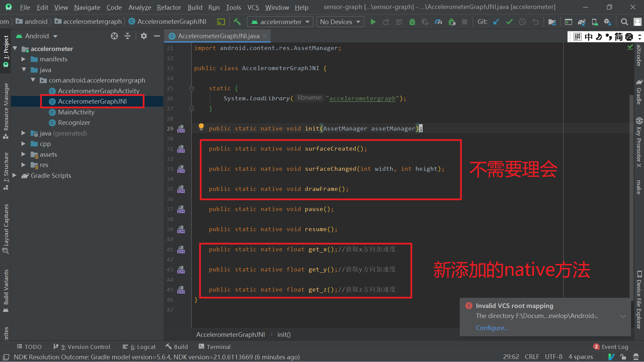Hide the Project panel with minus icon
644x362 pixels.
pos(157,36)
